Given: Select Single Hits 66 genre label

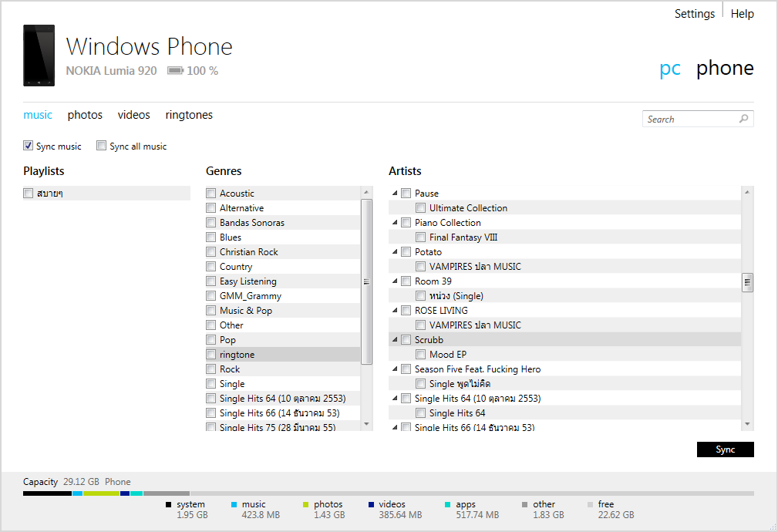Looking at the screenshot, I should coord(280,413).
